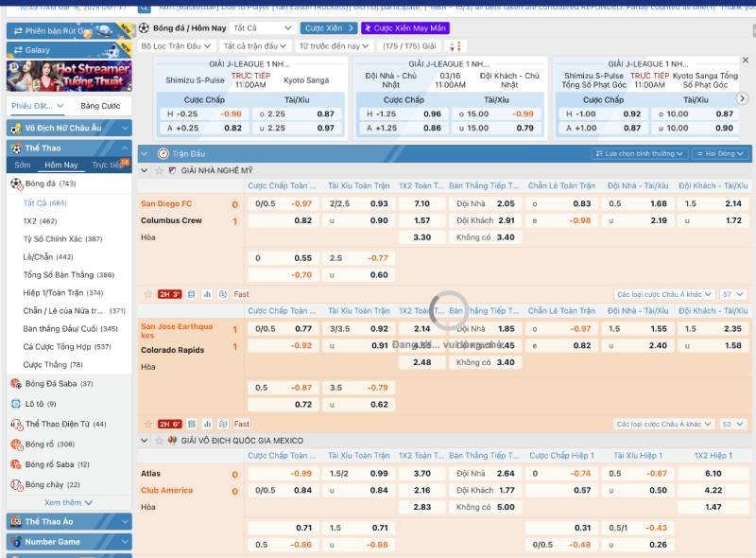This screenshot has height=558, width=756.
Task: Open statistics chart icon for San Diego match
Action: pyautogui.click(x=206, y=294)
